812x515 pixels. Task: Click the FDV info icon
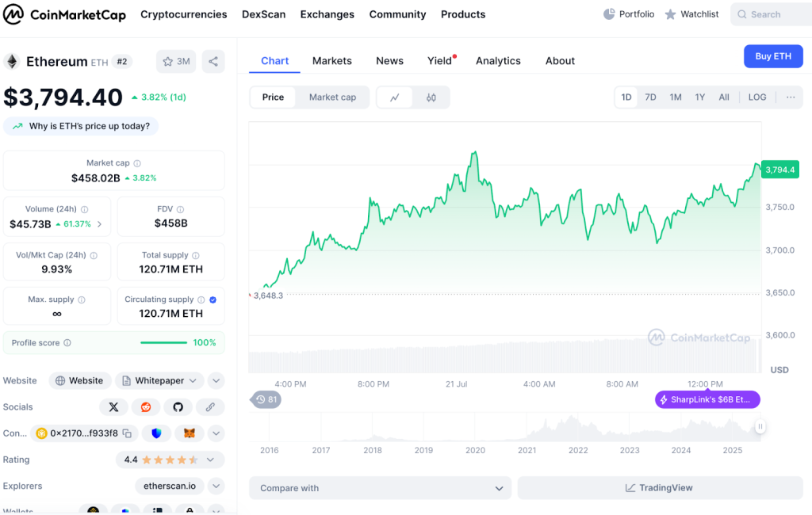(x=180, y=210)
